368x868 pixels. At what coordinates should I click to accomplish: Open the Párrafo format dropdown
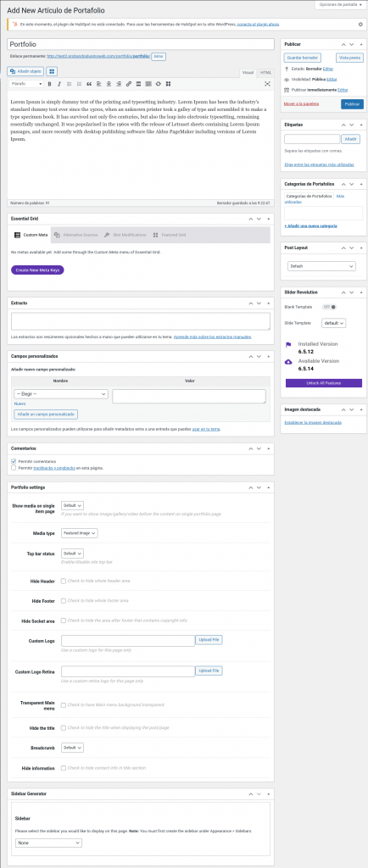pos(26,84)
